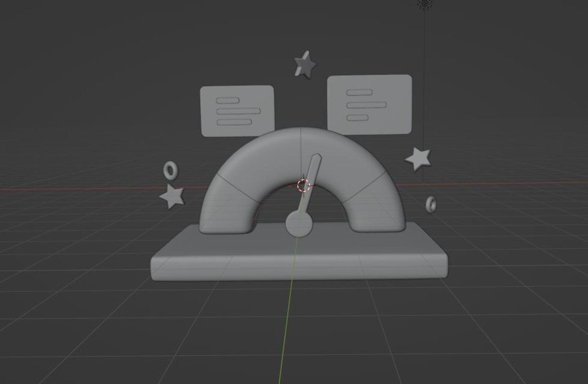This screenshot has width=588, height=384.
Task: Select the longest bar on the left card
Action: tap(238, 111)
